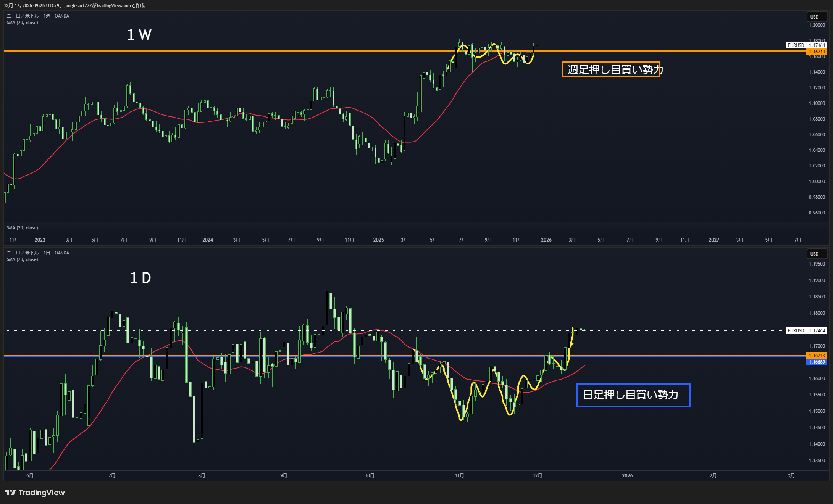Select the 日足押し目買い勢力 blue text box
The image size is (833, 504).
pyautogui.click(x=633, y=395)
